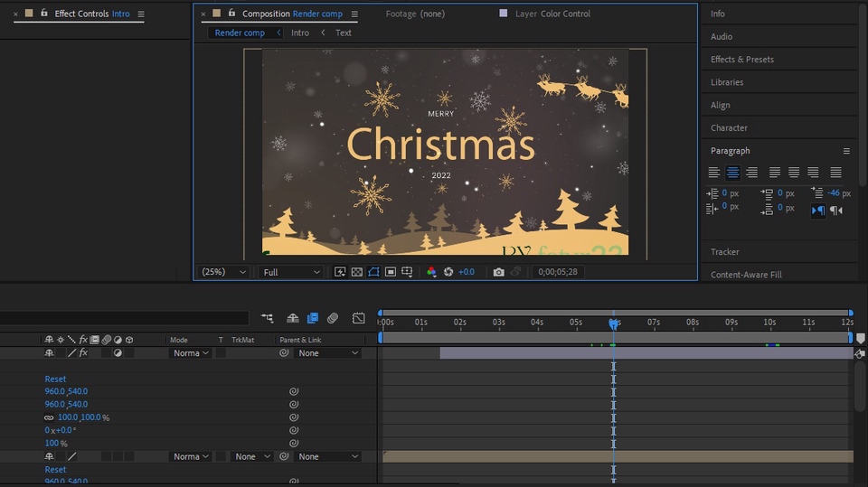The image size is (868, 487).
Task: Select justify all option
Action: click(835, 173)
